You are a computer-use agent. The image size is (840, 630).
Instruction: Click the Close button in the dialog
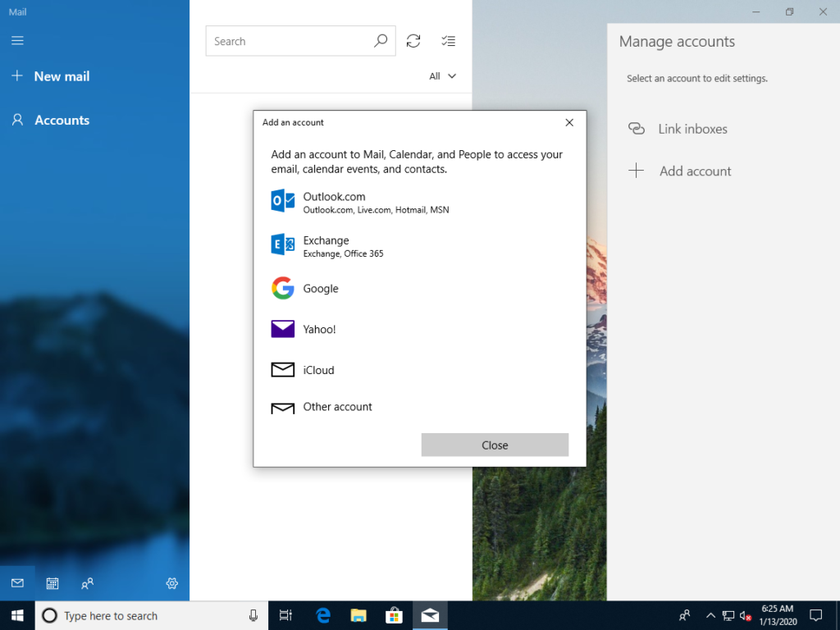pyautogui.click(x=495, y=445)
